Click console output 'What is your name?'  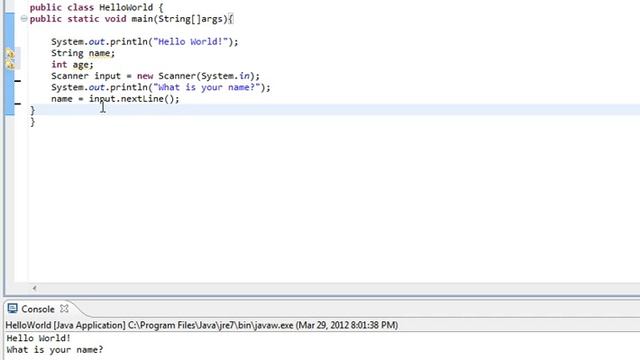[x=55, y=350]
